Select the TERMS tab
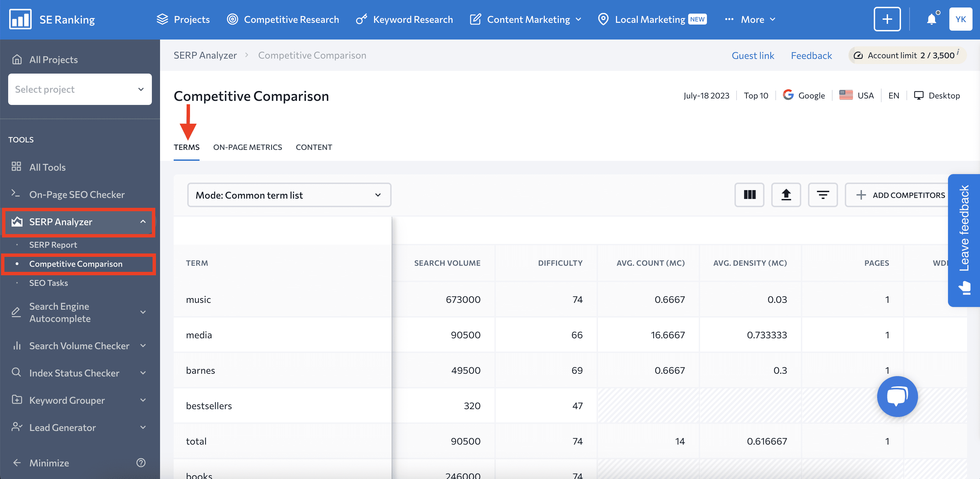Image resolution: width=980 pixels, height=479 pixels. tap(186, 147)
